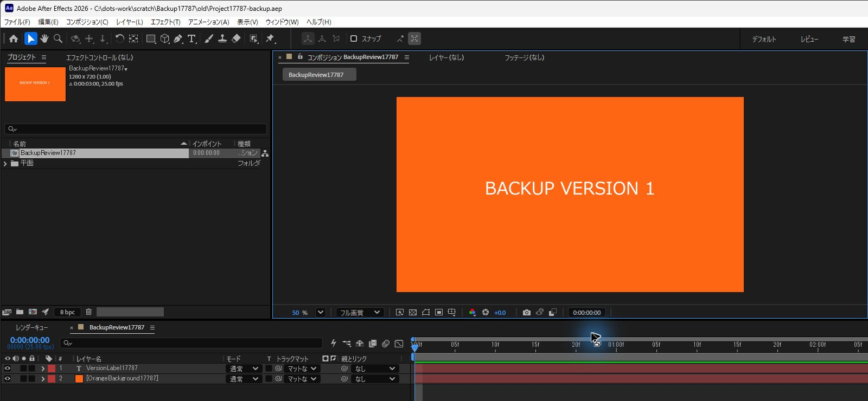Screen dimensions: 868x401
Task: Open the Graph Editor icon in timeline
Action: 399,344
